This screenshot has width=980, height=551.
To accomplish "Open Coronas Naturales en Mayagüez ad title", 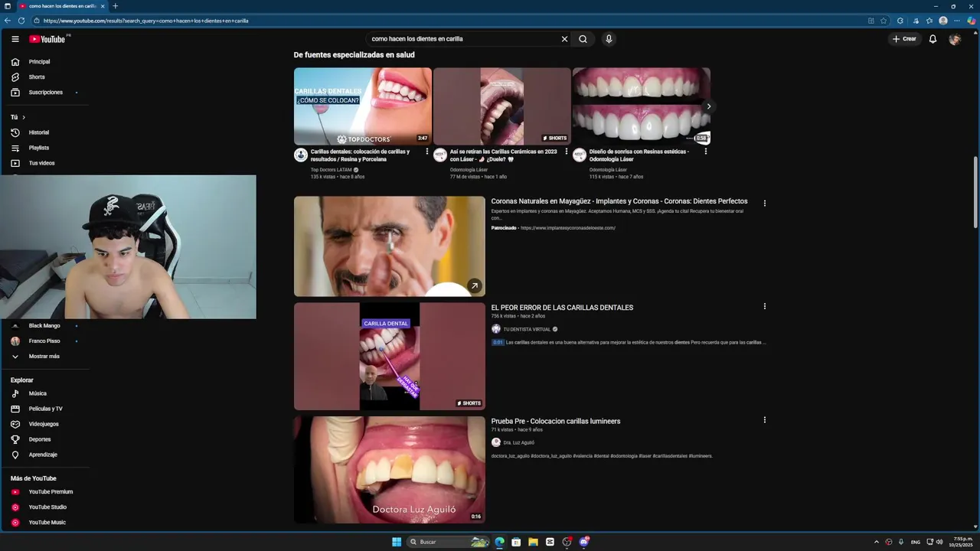I will (x=619, y=201).
